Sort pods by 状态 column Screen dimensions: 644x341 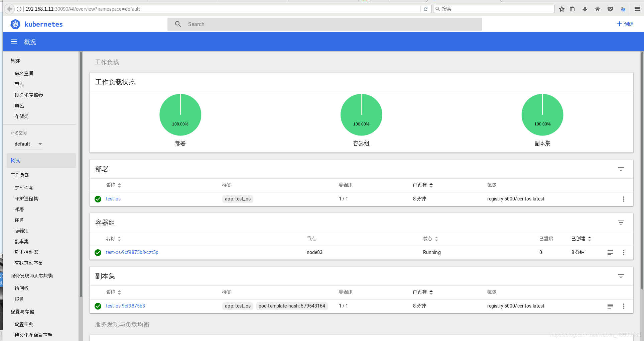click(x=430, y=239)
